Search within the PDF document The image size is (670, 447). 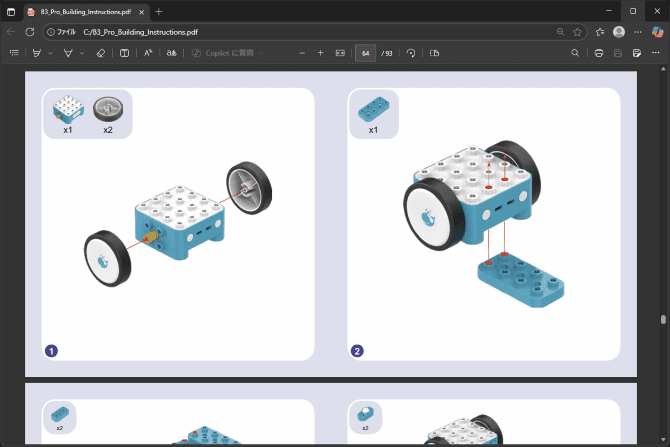point(575,52)
